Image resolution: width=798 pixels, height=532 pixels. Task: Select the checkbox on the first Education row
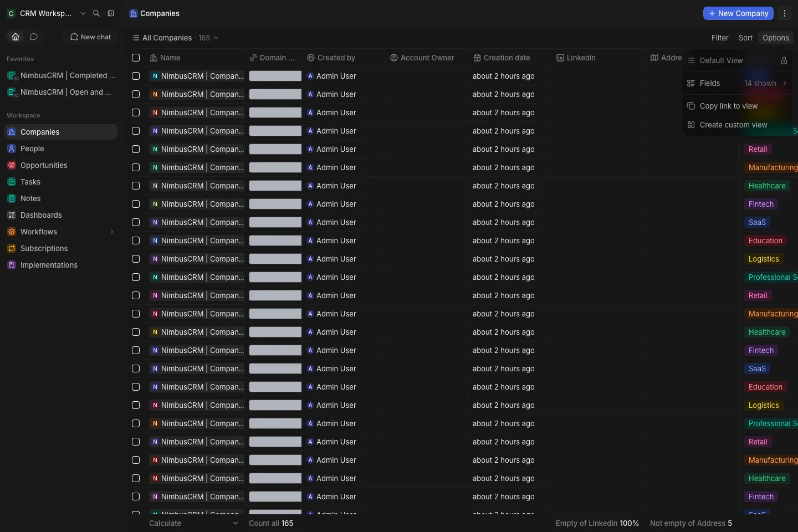(x=136, y=241)
